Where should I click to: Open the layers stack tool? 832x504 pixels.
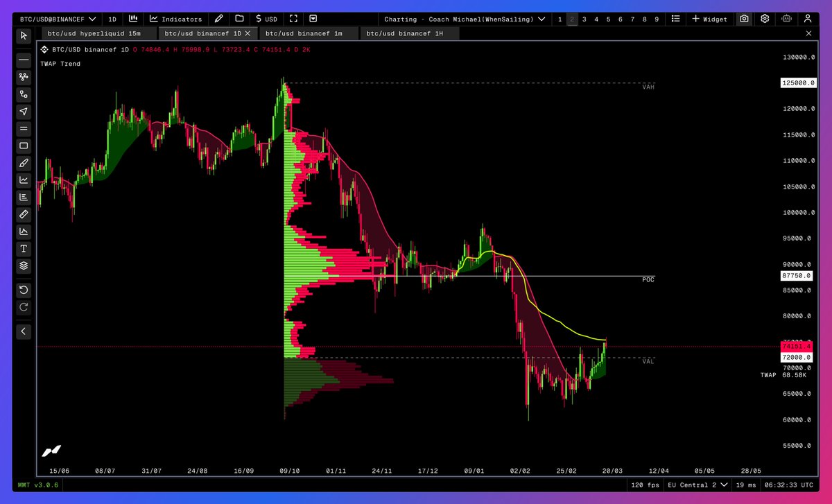24,266
